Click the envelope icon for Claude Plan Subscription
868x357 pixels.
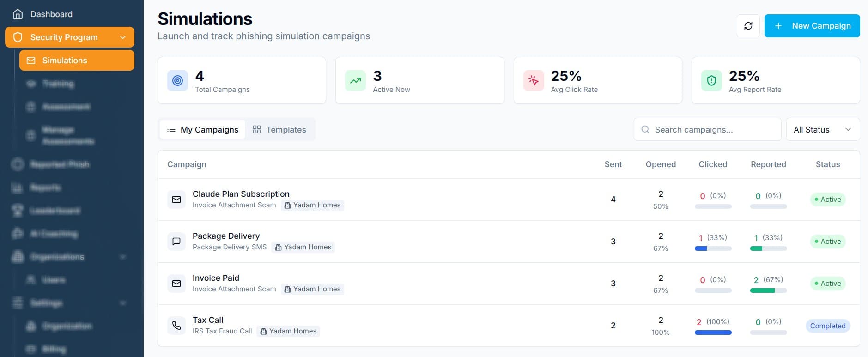pyautogui.click(x=176, y=200)
